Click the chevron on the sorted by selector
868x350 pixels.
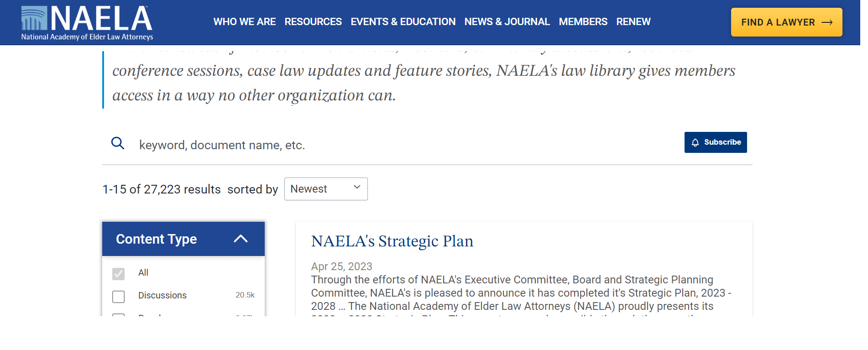357,187
